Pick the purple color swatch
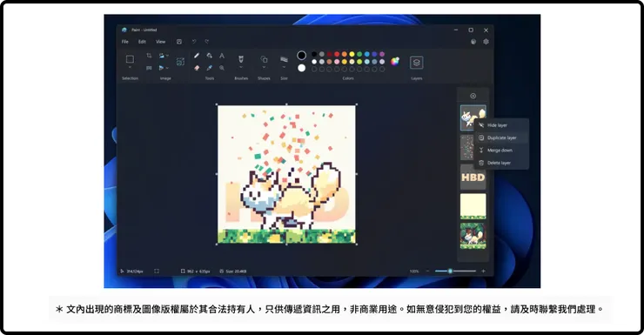Viewport: 644px width, 335px height. 382,54
